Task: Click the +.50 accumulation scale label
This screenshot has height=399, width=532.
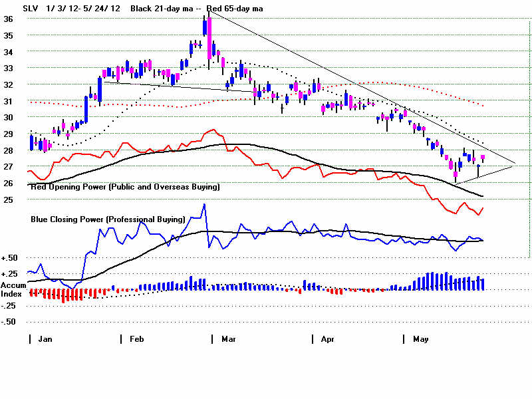Action: click(x=9, y=258)
